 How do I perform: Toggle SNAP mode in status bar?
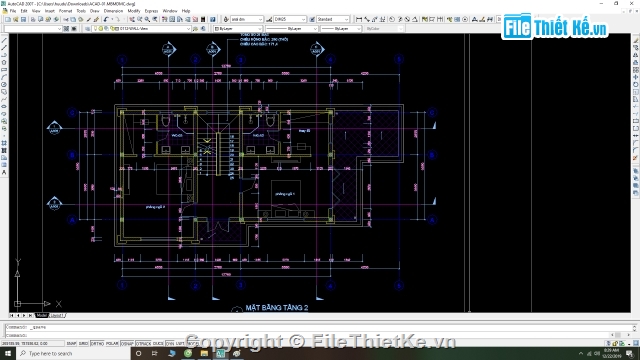71,344
